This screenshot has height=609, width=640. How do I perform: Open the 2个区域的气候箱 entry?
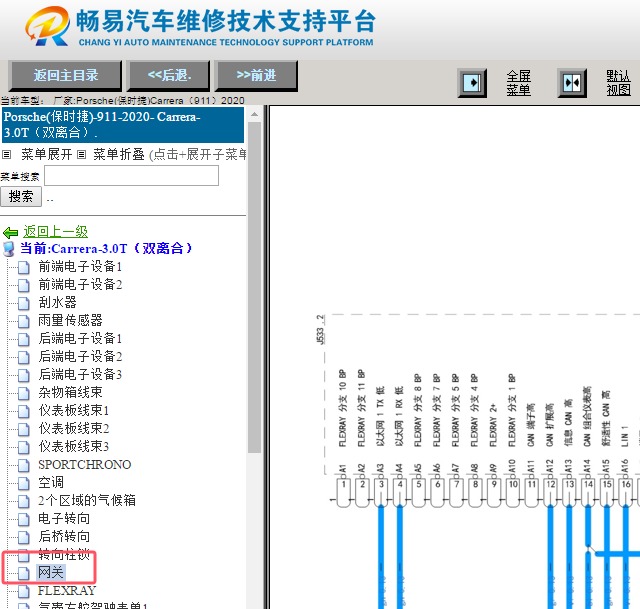[x=87, y=500]
